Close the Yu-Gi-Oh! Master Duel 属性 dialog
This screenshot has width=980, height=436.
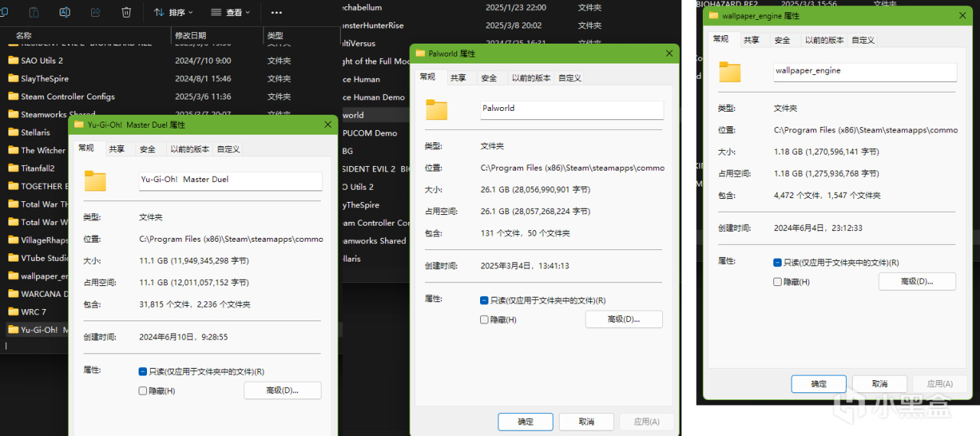328,124
